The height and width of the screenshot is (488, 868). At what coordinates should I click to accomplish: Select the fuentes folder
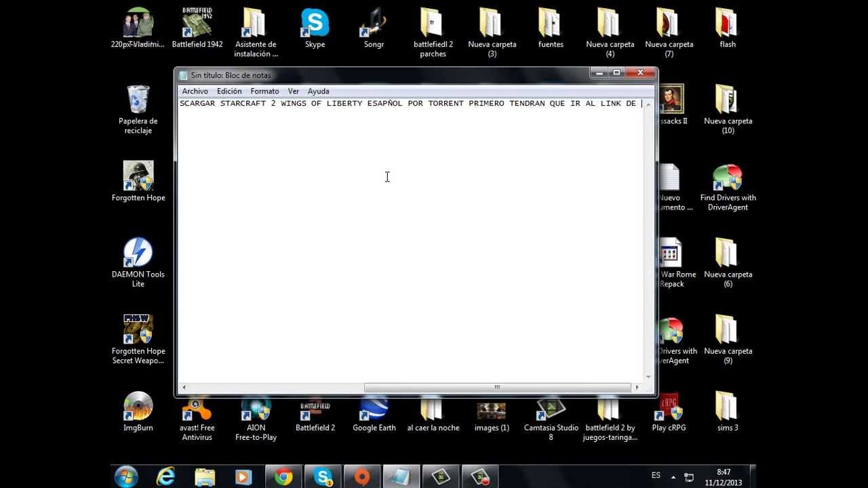[551, 28]
